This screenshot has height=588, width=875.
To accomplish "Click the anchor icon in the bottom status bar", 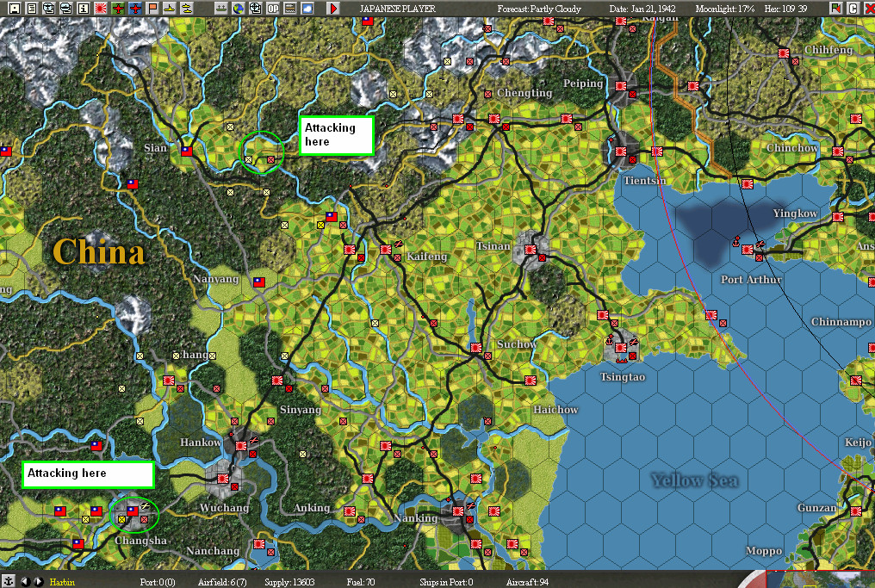I will 8,581.
